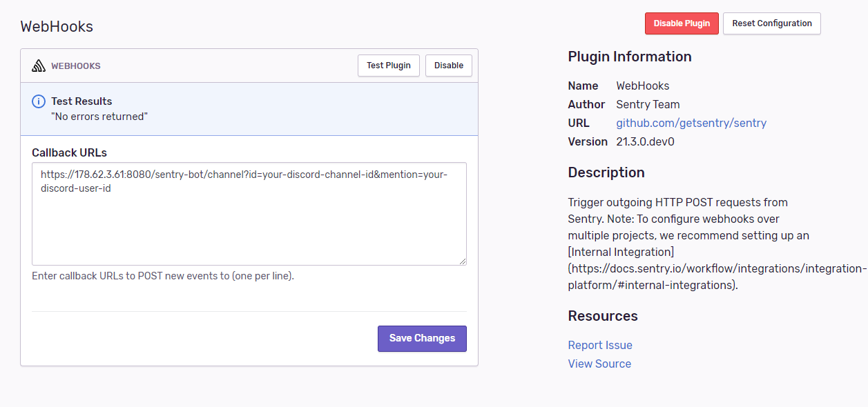
Task: Open github.com/getsentry/sentry link
Action: 691,123
